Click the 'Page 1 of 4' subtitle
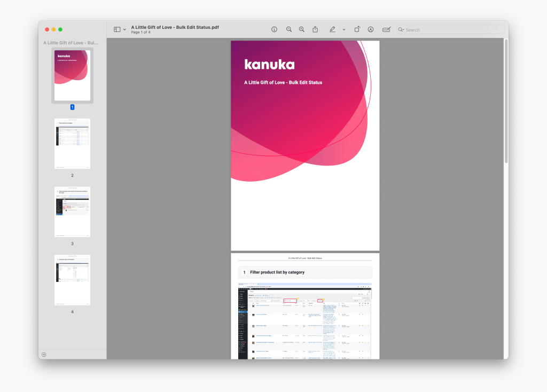Image resolution: width=547 pixels, height=392 pixels. pyautogui.click(x=141, y=33)
